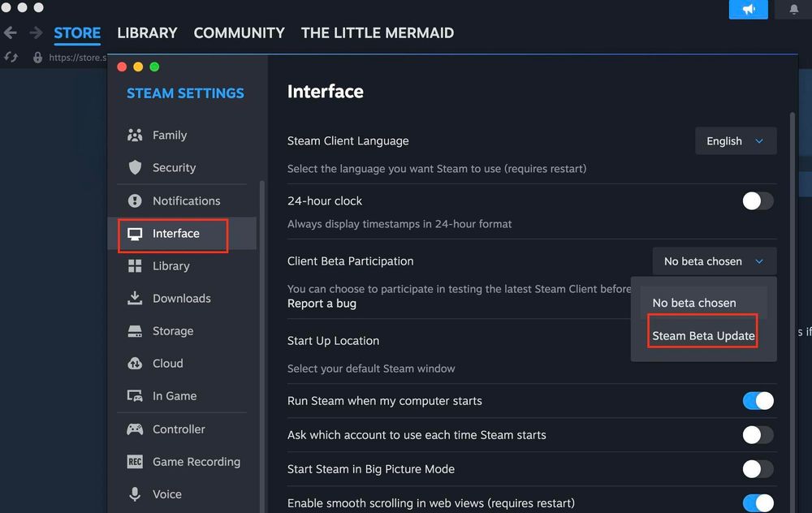This screenshot has height=513, width=812.
Task: Choose No beta chosen in the dropdown
Action: click(x=694, y=302)
